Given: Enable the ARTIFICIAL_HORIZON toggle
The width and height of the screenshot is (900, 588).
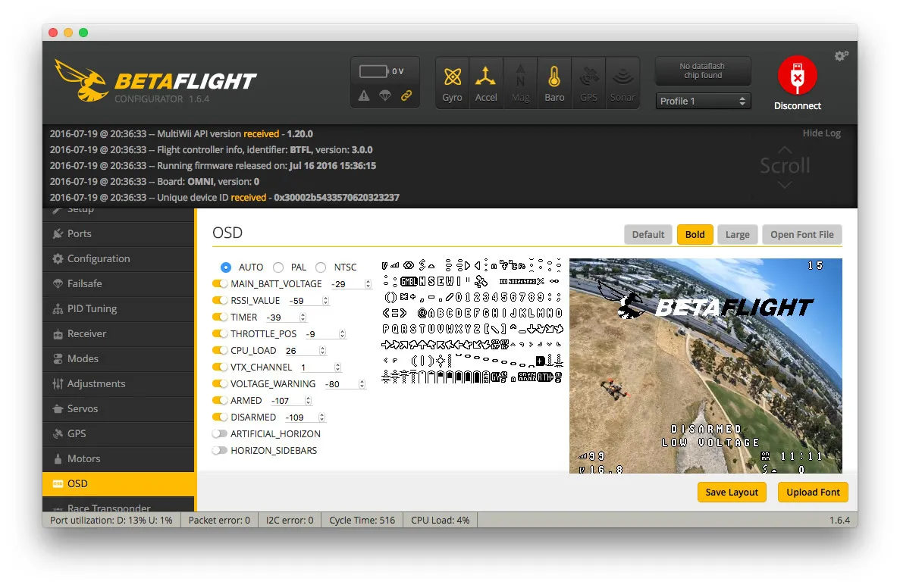Looking at the screenshot, I should [x=220, y=434].
